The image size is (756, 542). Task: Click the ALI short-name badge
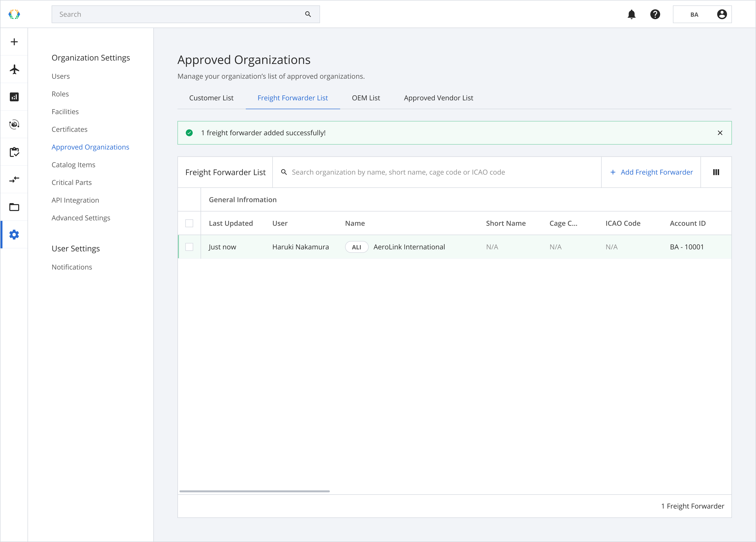click(356, 247)
